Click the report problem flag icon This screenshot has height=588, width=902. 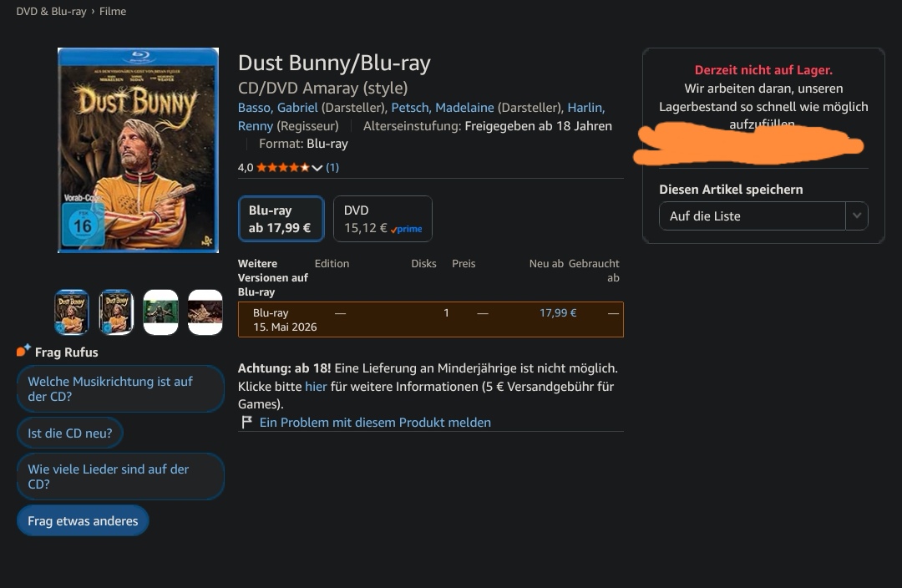click(246, 423)
